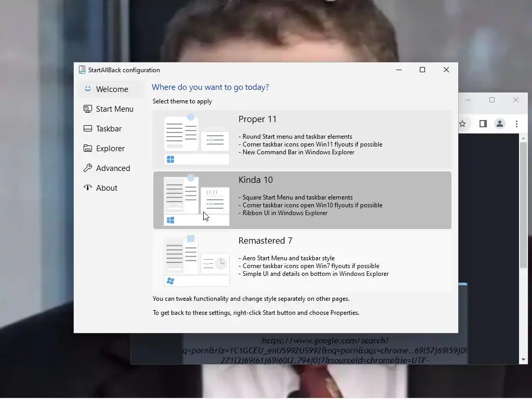
Task: Click 'Ribbon UI in Windows Explorer' text
Action: click(x=285, y=213)
